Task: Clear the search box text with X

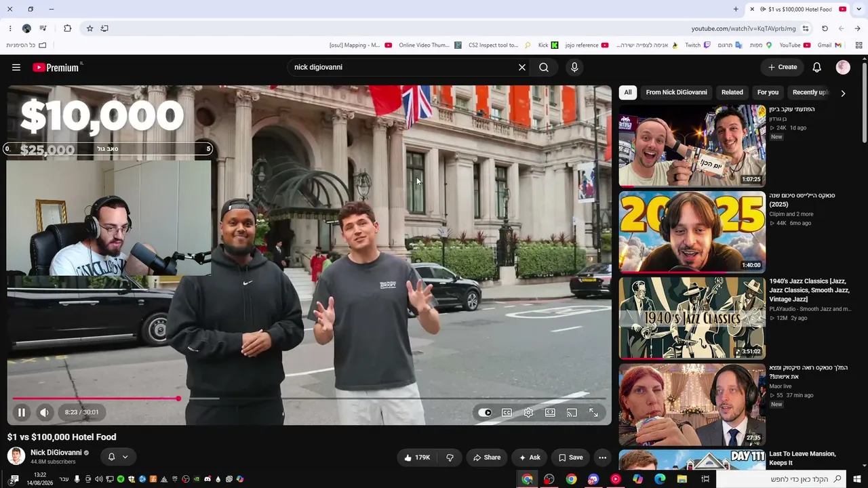Action: [x=522, y=67]
